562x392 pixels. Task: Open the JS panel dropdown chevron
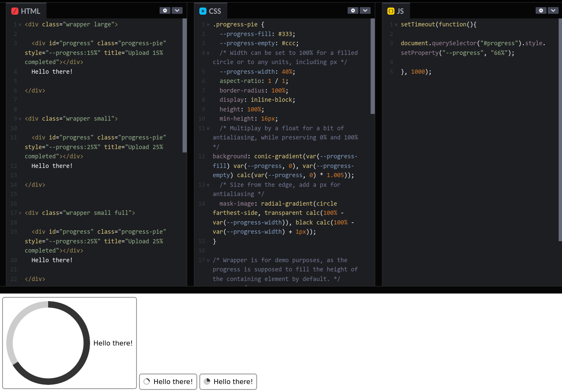(553, 10)
